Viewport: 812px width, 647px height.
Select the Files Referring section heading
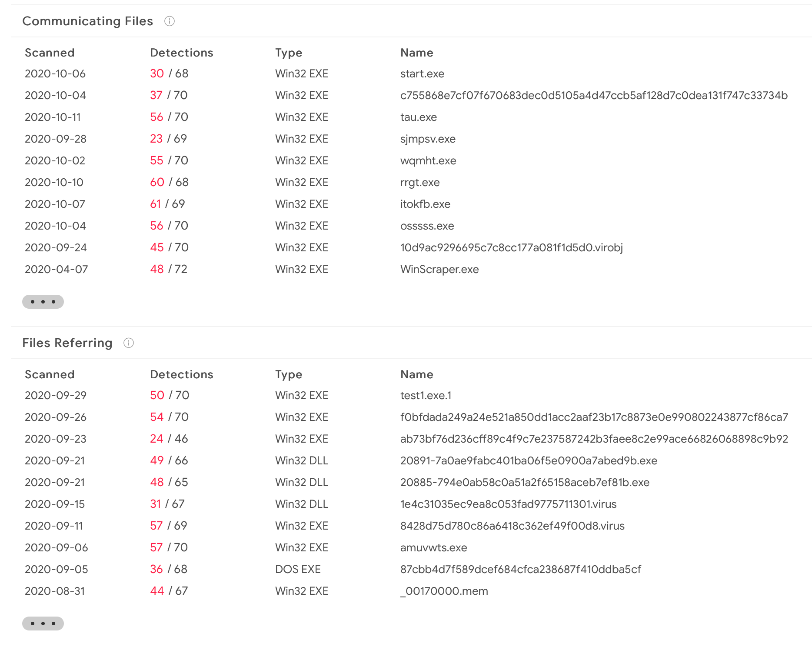pos(67,343)
